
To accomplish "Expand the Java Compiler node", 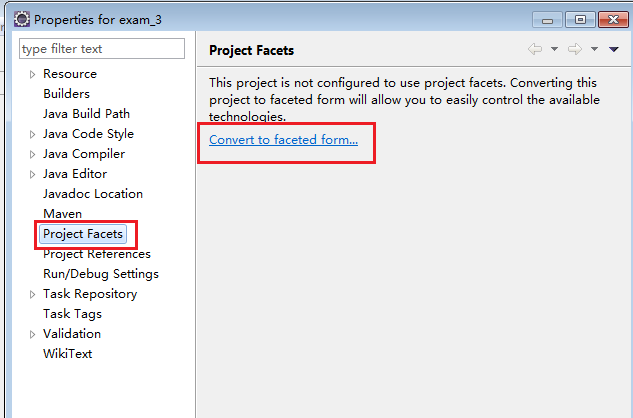I will tap(32, 154).
